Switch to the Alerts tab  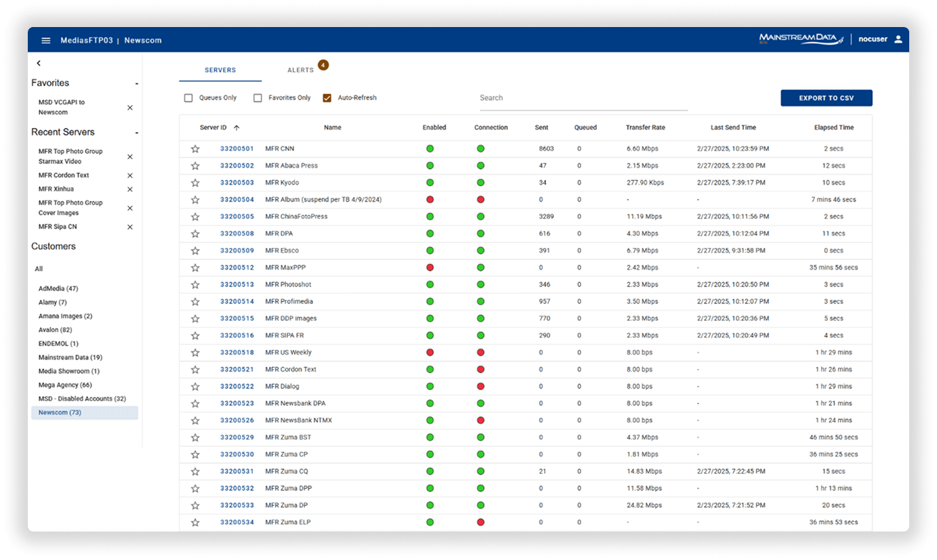[300, 70]
